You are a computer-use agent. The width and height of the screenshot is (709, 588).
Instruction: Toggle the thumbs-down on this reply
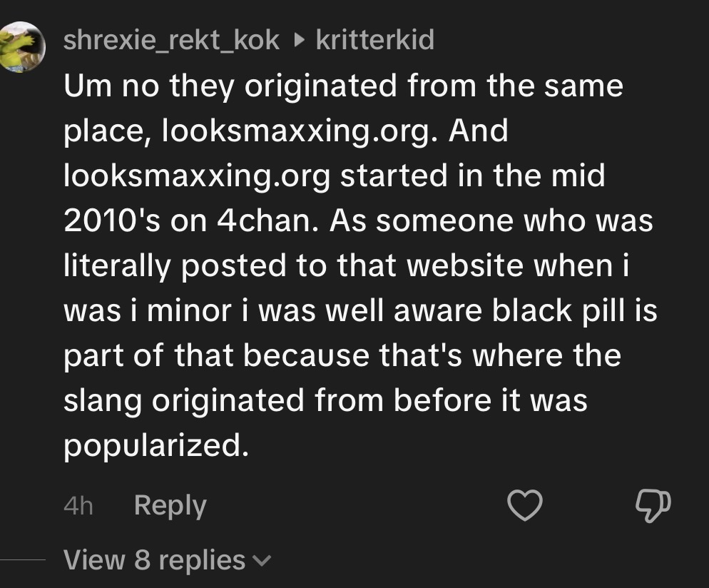tap(653, 506)
